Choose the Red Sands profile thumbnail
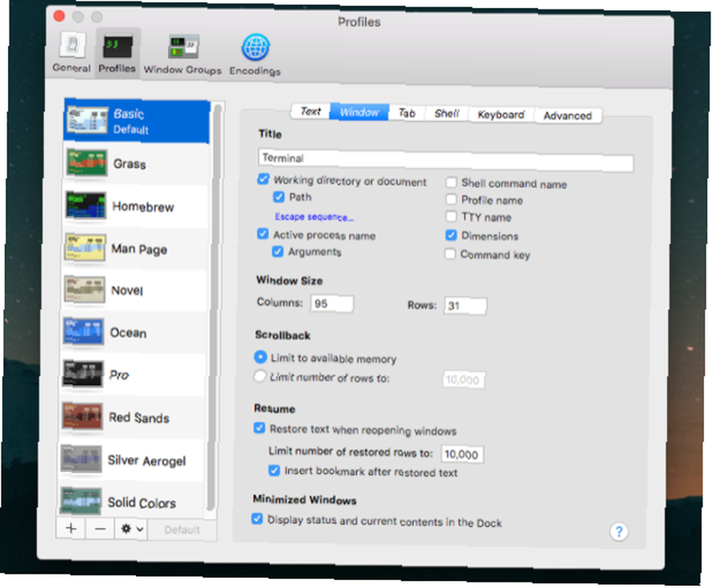Screen dimensions: 712x588 click(x=82, y=416)
